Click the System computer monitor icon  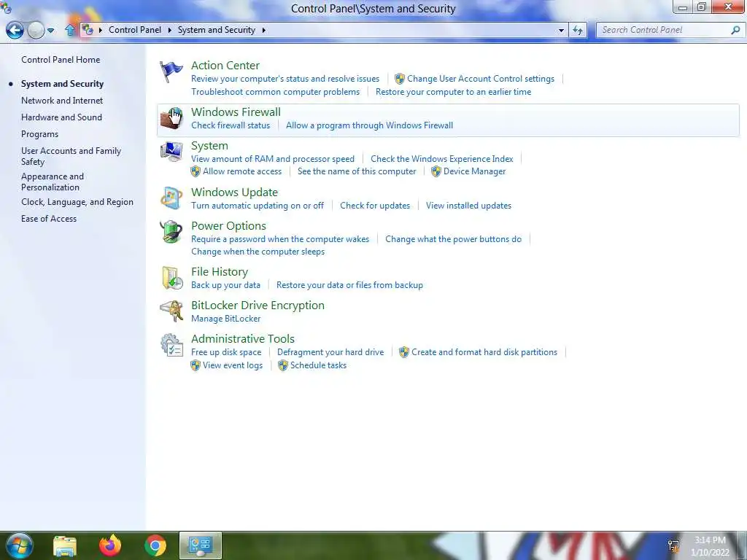coord(171,152)
